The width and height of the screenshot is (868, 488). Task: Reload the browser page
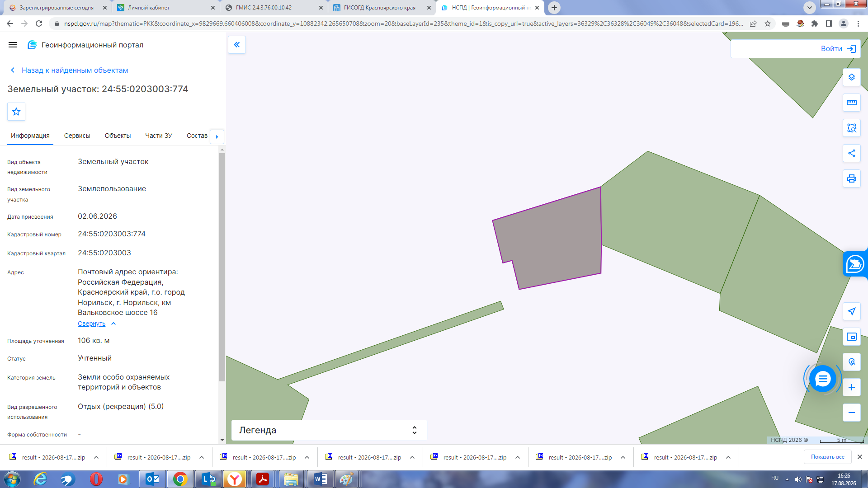pyautogui.click(x=39, y=23)
